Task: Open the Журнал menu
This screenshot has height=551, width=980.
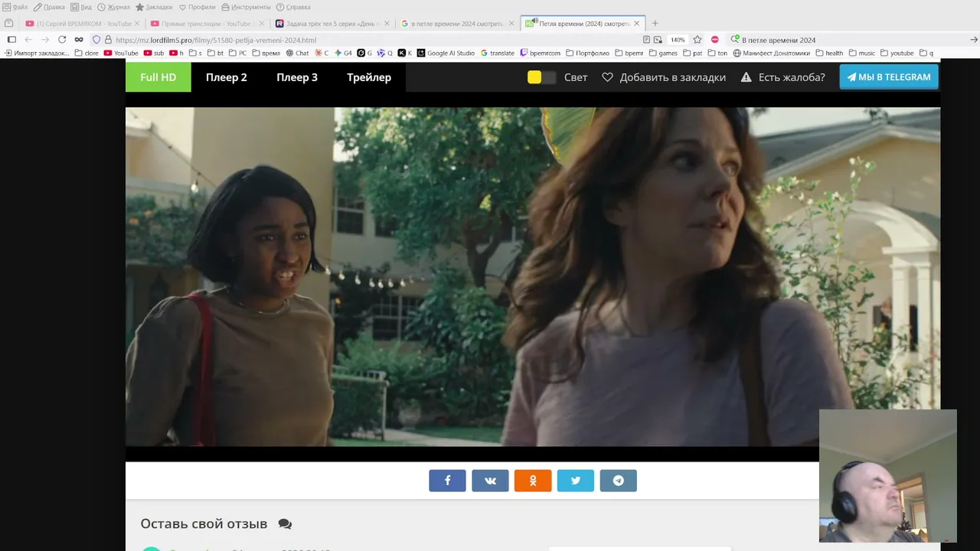Action: 113,7
